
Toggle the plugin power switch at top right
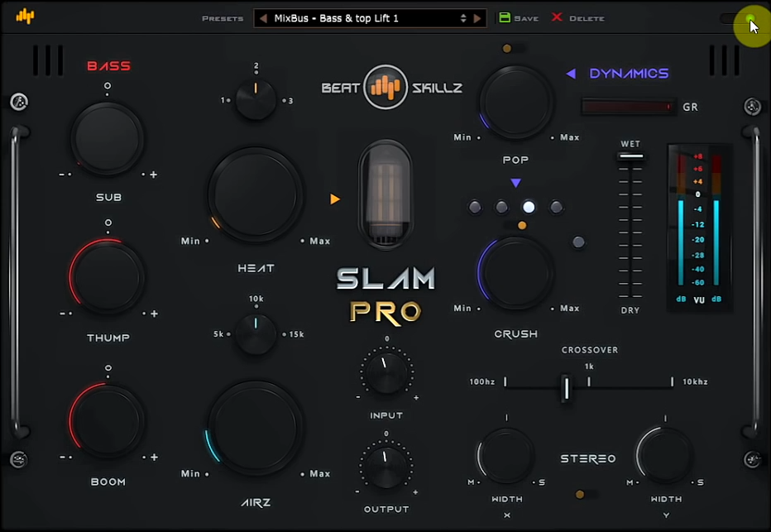pos(737,19)
